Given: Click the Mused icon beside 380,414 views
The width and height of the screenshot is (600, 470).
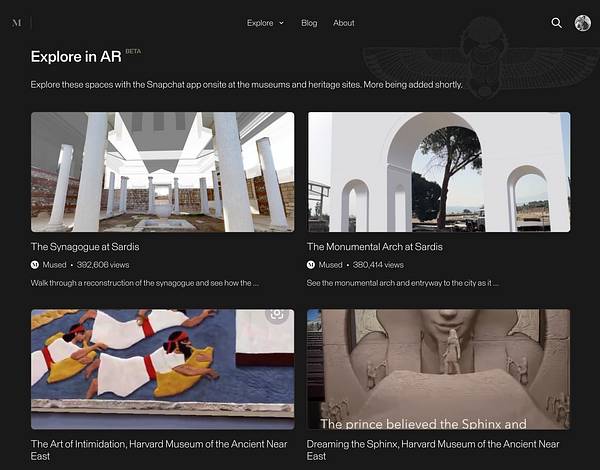Looking at the screenshot, I should (x=311, y=265).
